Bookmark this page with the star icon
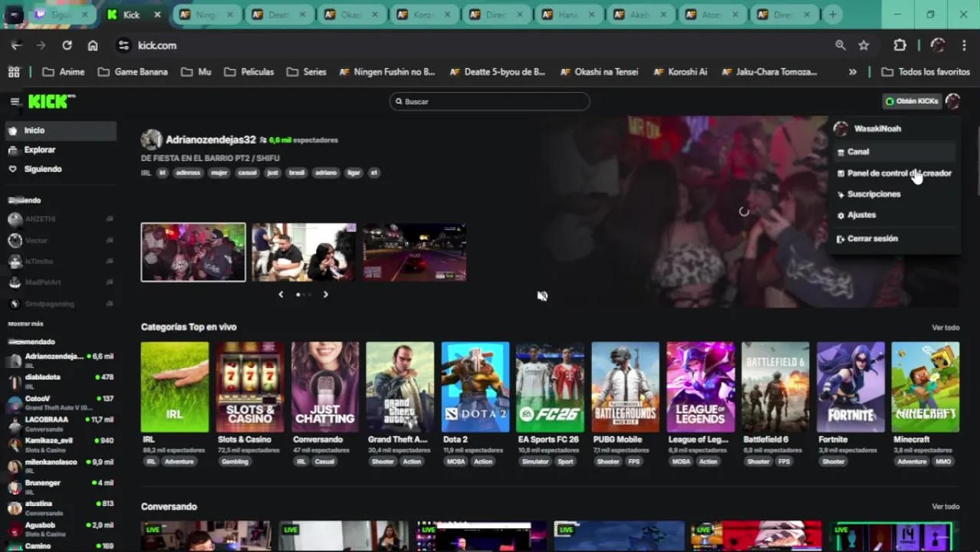The image size is (980, 552). click(x=863, y=45)
